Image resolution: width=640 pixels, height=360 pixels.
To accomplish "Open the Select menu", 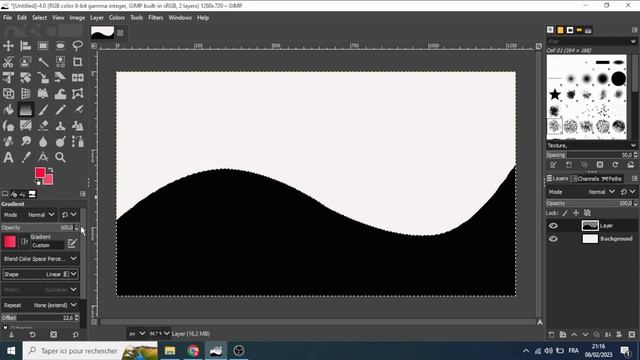I will (39, 18).
